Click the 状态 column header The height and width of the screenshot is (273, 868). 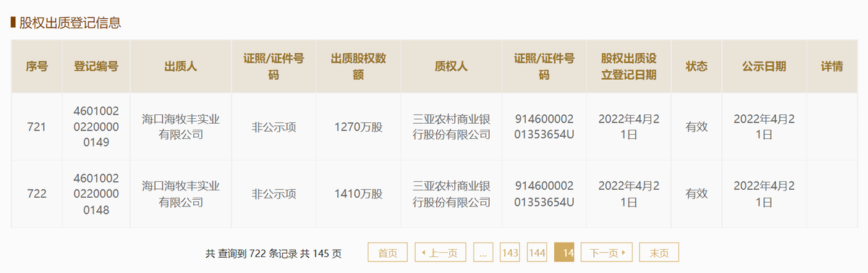[x=697, y=67]
